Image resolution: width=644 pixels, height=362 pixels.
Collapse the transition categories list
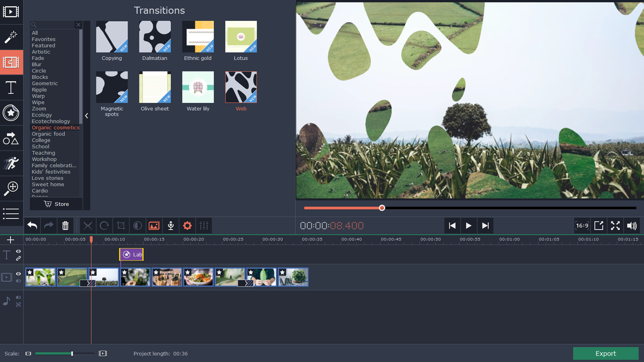point(87,116)
